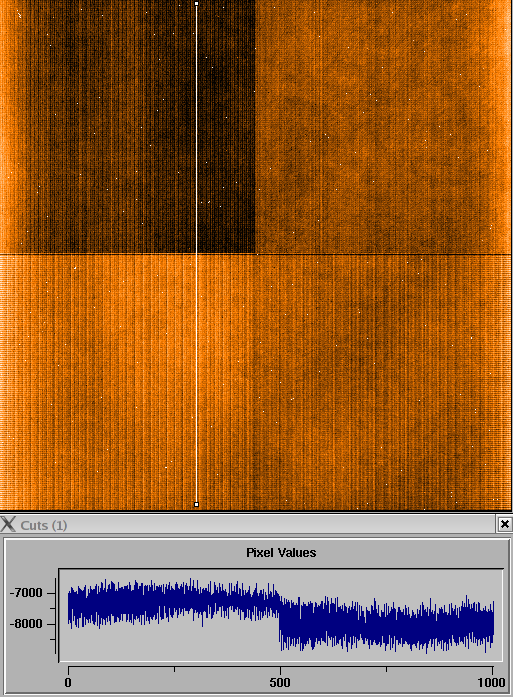
Task: Click the Pixel Values plot title
Action: (x=281, y=553)
